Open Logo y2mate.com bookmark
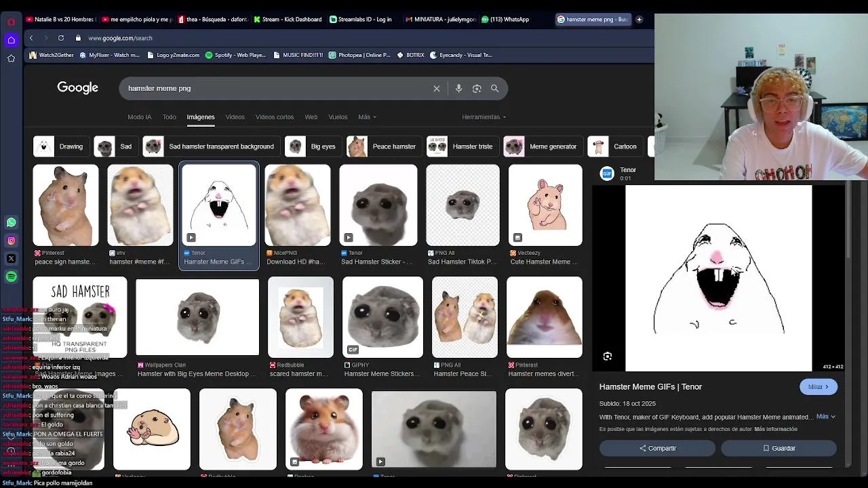 click(x=173, y=55)
